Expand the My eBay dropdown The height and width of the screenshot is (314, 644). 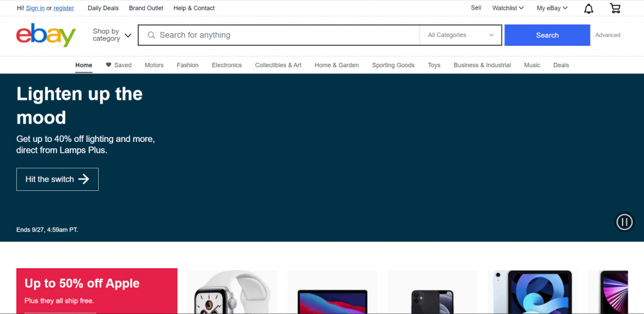[552, 8]
